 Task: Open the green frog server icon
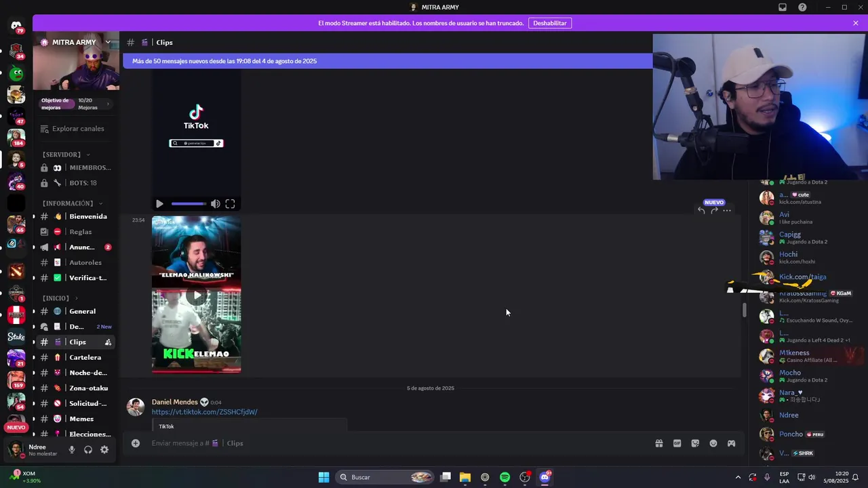(x=16, y=73)
